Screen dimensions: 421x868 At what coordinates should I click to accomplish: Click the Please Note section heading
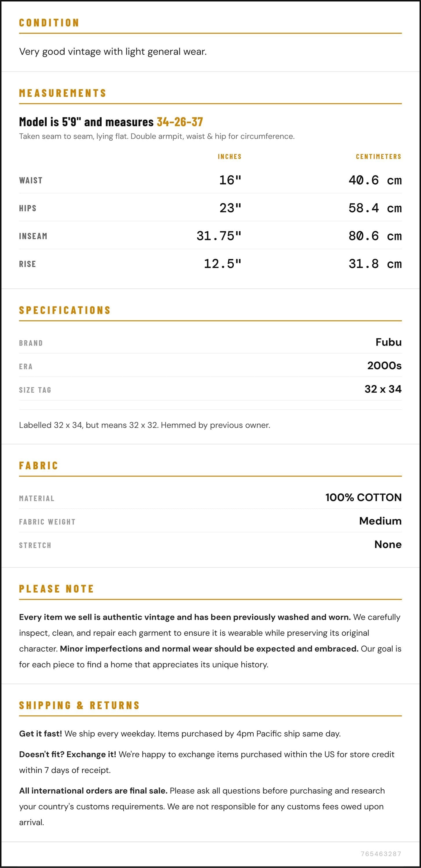click(57, 589)
